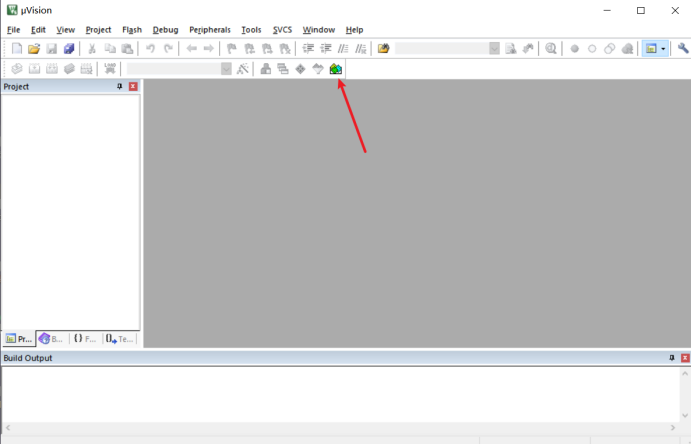Screen dimensions: 692x444
Task: Open the Project menu
Action: [x=98, y=30]
